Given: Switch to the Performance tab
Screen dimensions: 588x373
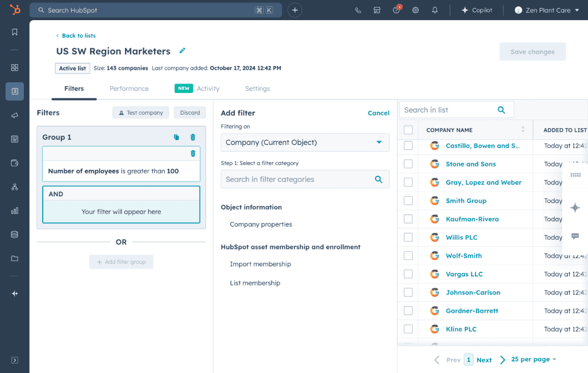Looking at the screenshot, I should [x=129, y=89].
